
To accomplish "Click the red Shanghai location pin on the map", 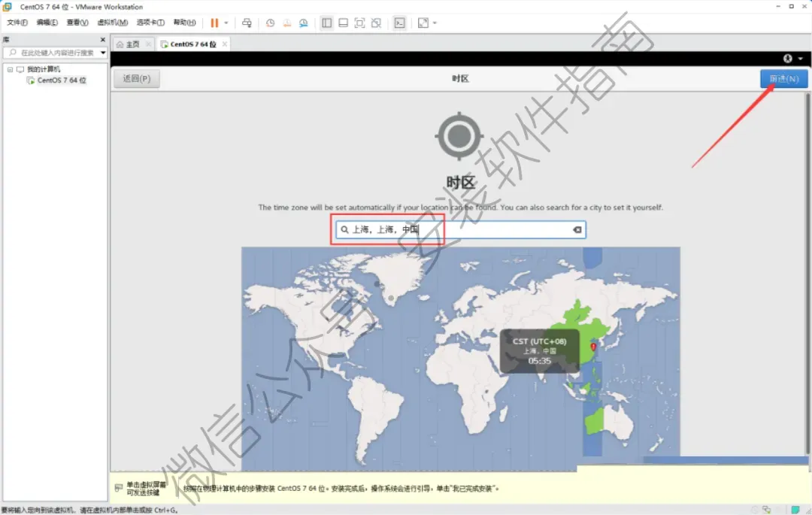I will point(593,347).
